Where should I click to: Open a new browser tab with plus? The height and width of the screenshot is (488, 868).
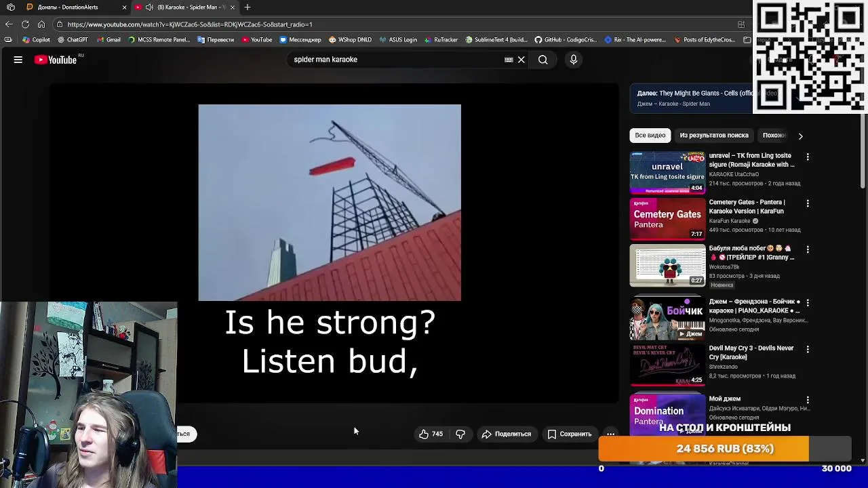point(248,7)
